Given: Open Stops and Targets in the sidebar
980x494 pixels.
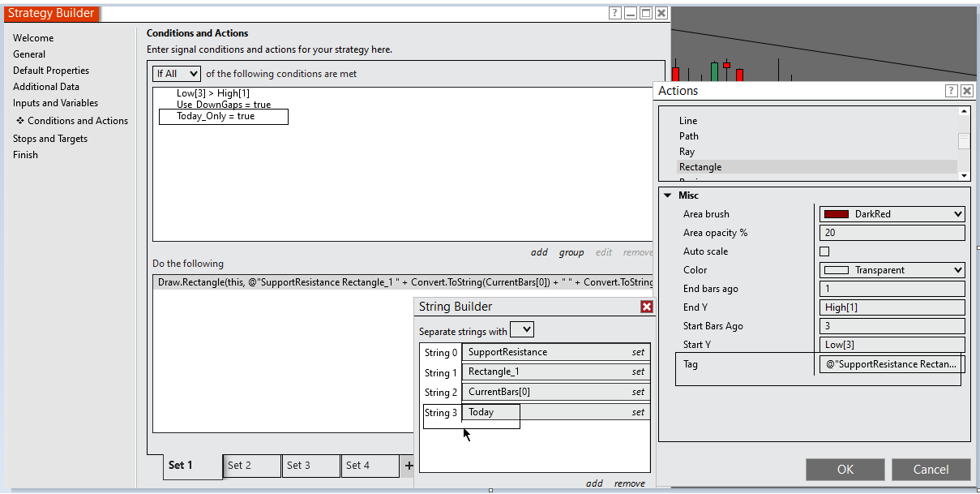Looking at the screenshot, I should point(50,139).
